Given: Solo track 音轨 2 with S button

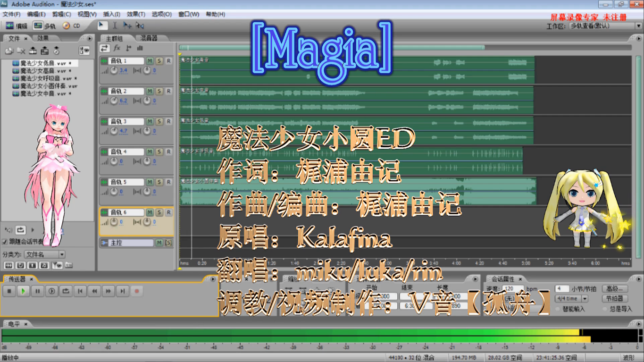Looking at the screenshot, I should pyautogui.click(x=159, y=91).
